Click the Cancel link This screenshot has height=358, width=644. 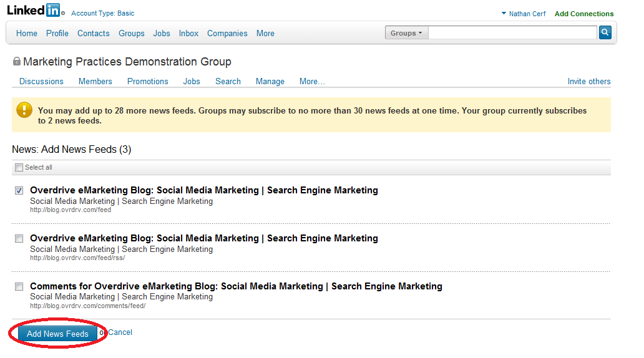pos(120,332)
